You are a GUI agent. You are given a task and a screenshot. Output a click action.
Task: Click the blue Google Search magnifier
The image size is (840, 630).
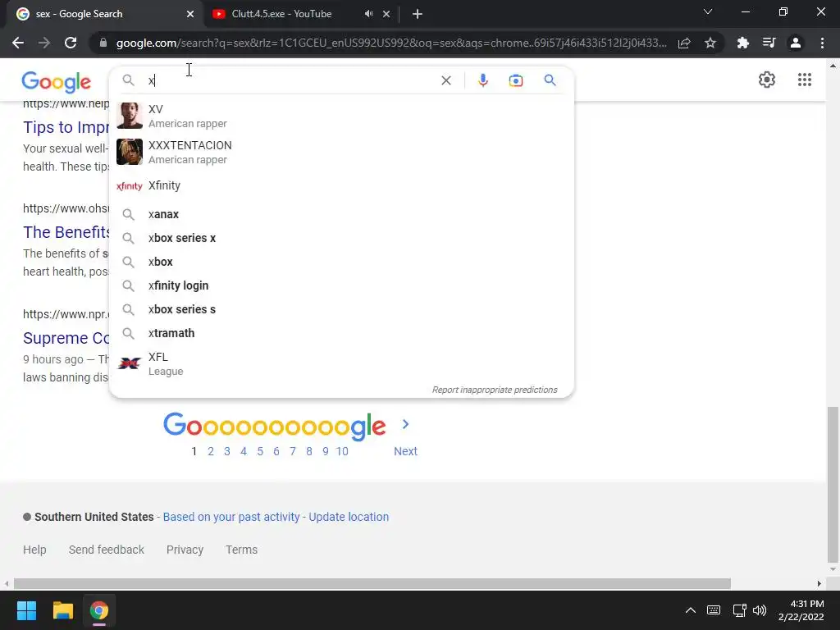550,80
